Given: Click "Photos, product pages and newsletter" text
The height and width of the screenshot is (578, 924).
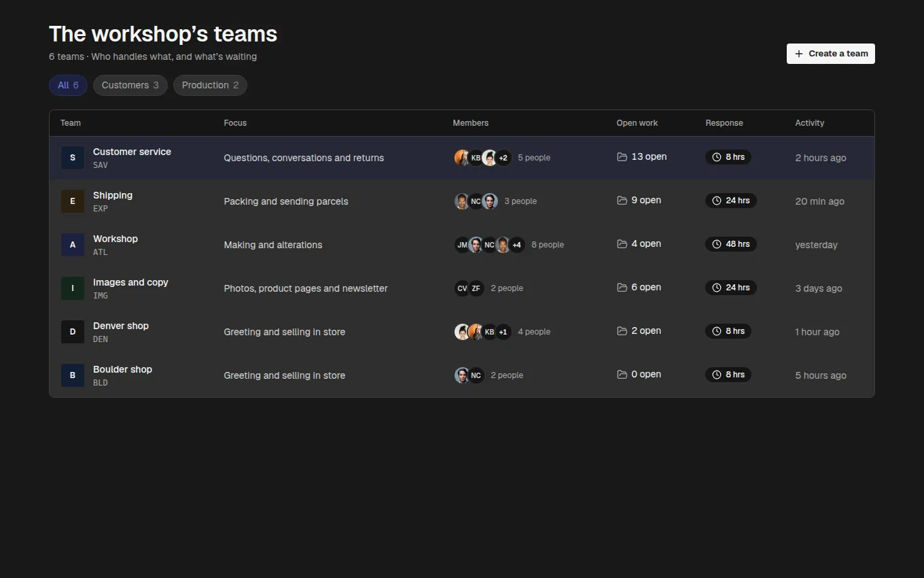Looking at the screenshot, I should tap(306, 288).
